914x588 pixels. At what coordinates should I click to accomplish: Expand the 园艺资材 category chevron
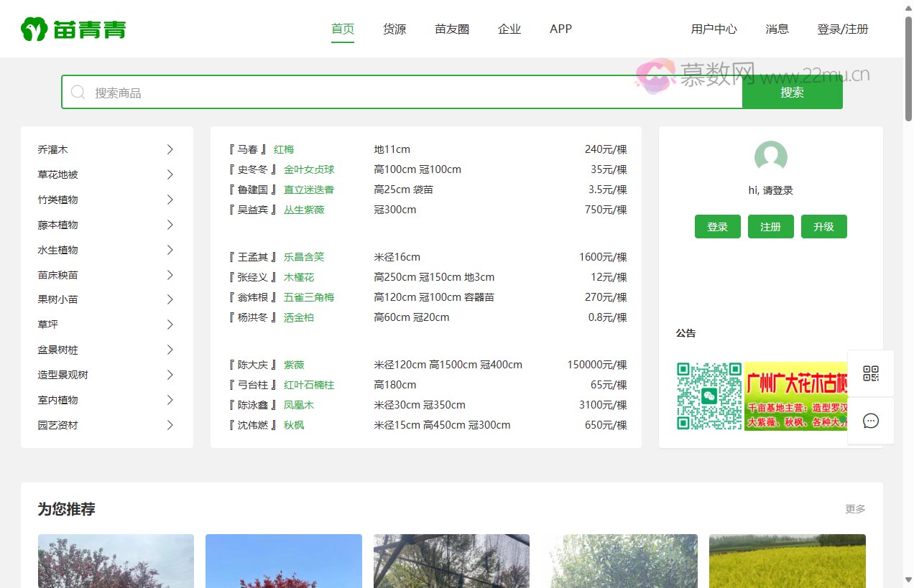170,425
